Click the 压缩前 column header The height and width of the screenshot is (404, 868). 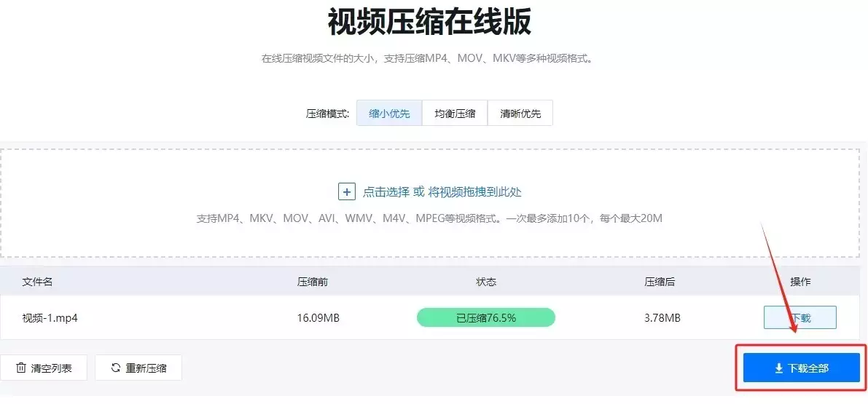(313, 282)
